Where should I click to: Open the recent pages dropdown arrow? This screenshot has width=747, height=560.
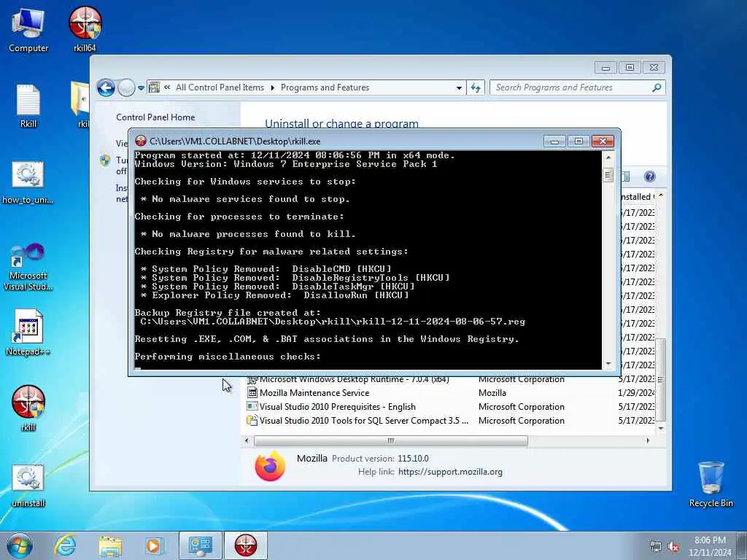click(141, 88)
